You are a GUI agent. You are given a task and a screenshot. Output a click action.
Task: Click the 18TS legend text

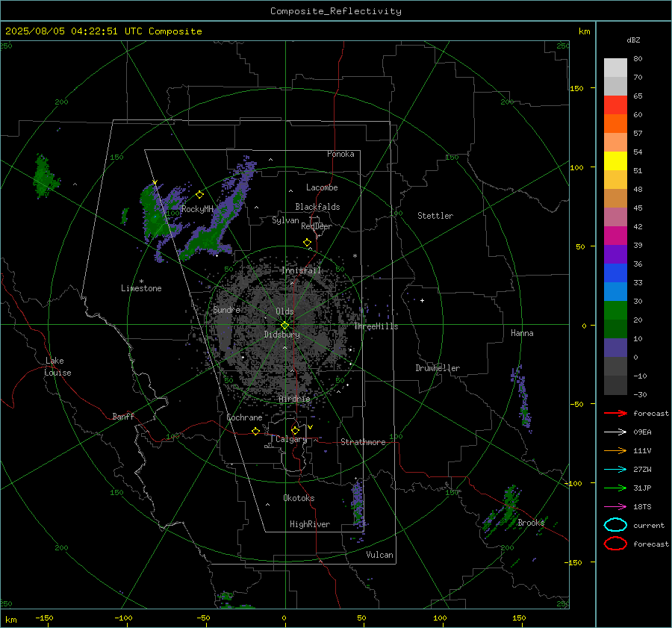[x=642, y=507]
